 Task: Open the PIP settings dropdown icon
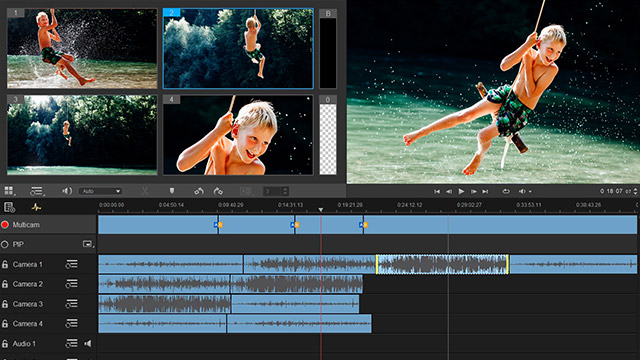coord(89,244)
